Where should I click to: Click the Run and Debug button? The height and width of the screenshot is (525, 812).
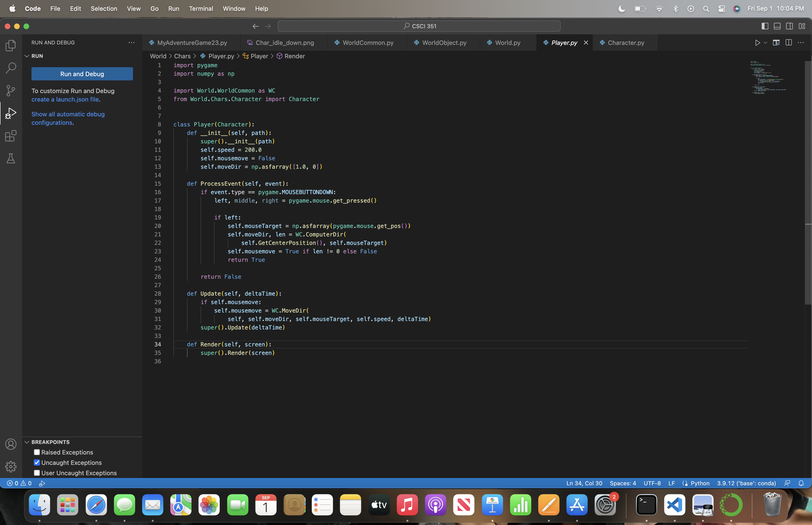click(x=82, y=74)
